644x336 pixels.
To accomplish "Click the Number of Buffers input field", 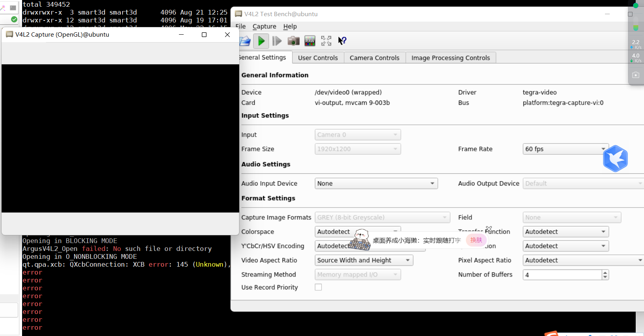I will (562, 275).
